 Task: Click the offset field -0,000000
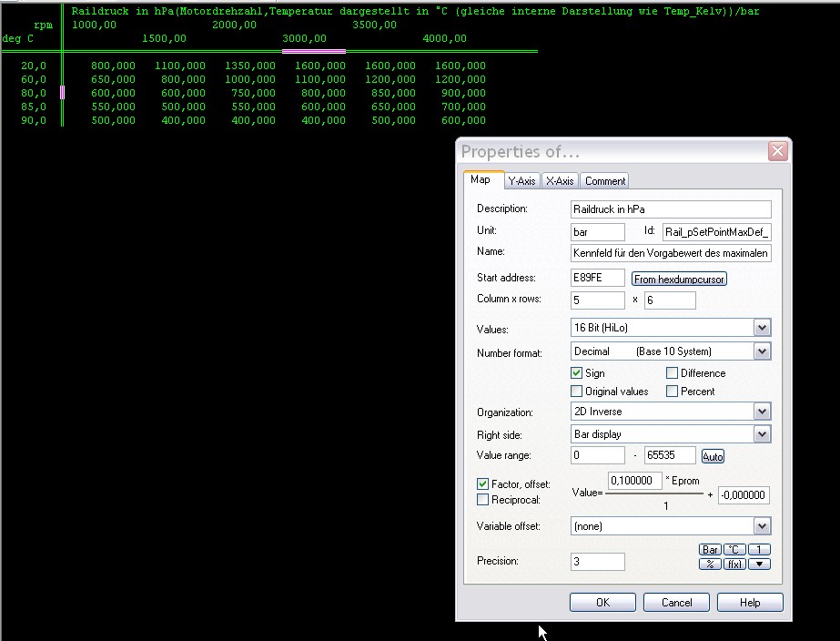pyautogui.click(x=744, y=495)
